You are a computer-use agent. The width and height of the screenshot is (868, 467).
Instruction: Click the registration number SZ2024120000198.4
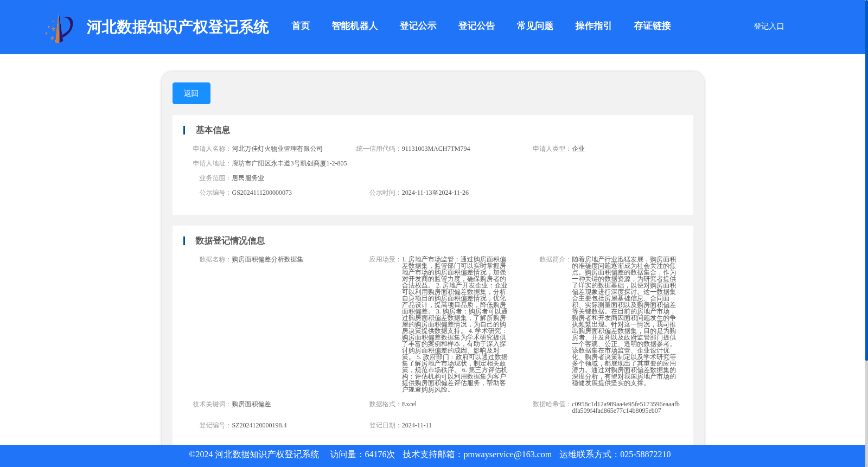(259, 425)
